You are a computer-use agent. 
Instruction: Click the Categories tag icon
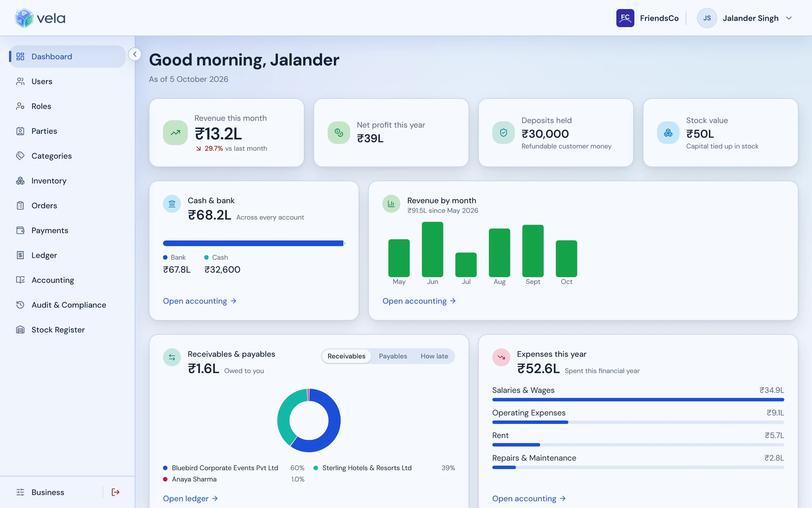click(20, 156)
